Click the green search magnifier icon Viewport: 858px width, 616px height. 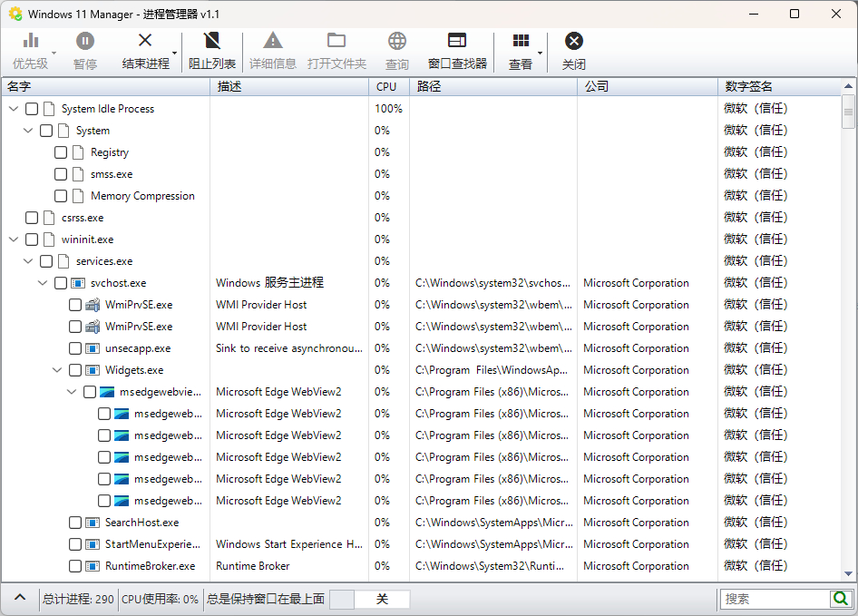840,599
